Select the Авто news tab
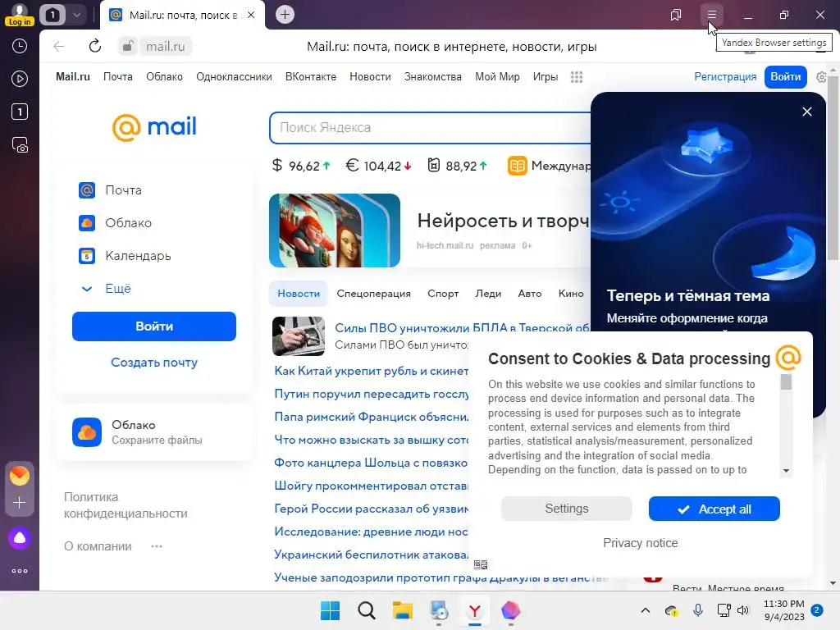The width and height of the screenshot is (840, 630). pos(530,294)
